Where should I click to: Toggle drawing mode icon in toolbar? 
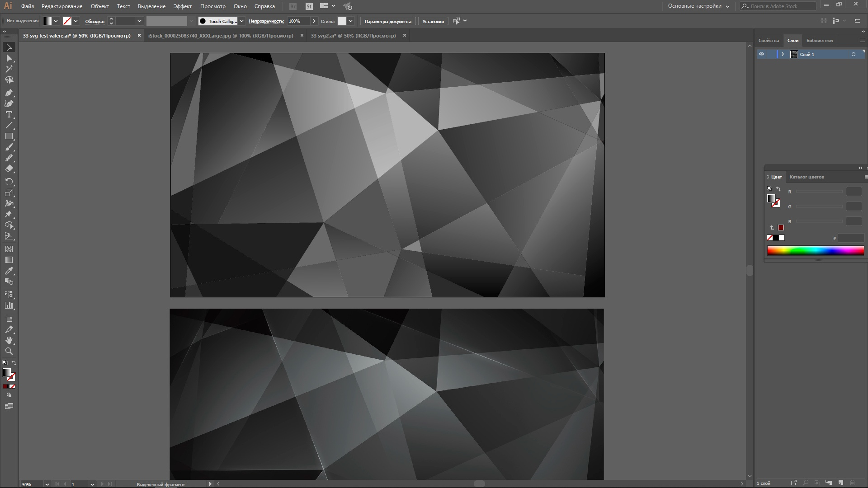point(9,395)
